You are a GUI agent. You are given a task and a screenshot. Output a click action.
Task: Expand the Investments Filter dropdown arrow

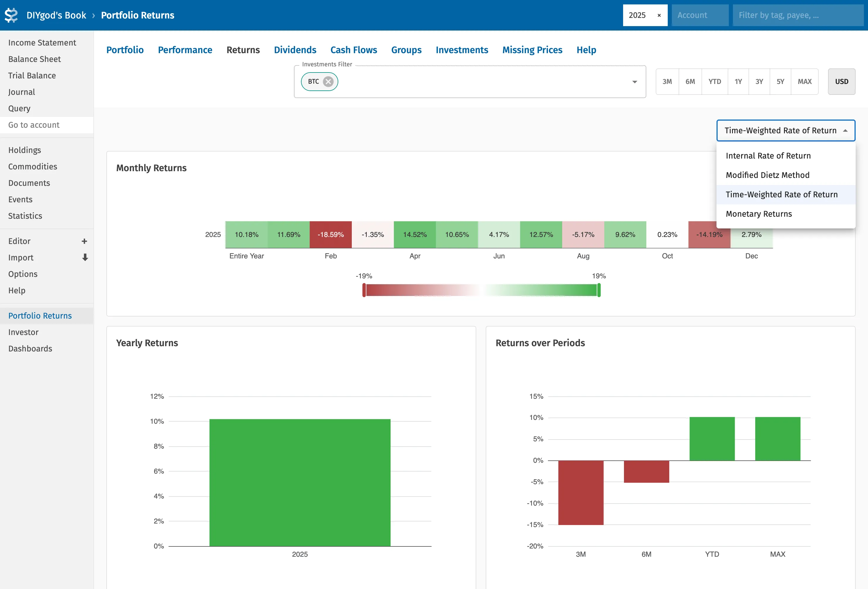coord(634,82)
